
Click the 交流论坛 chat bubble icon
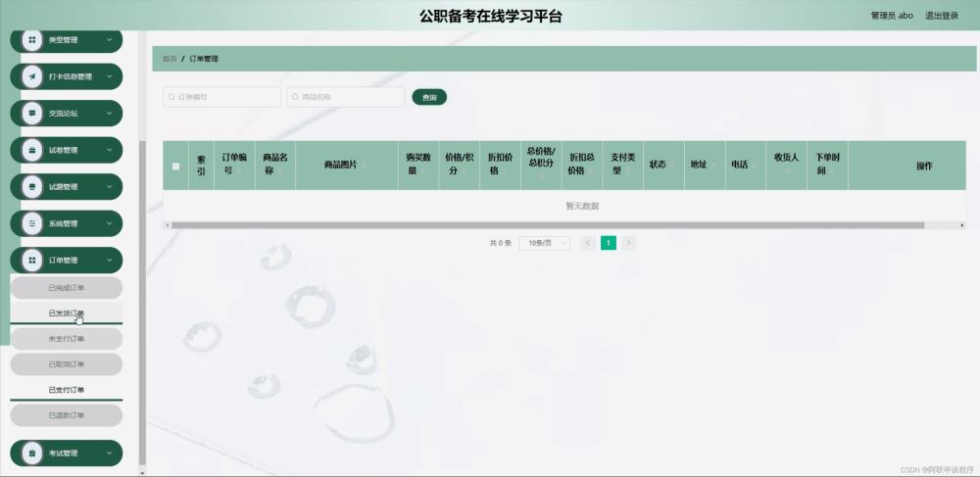(32, 114)
